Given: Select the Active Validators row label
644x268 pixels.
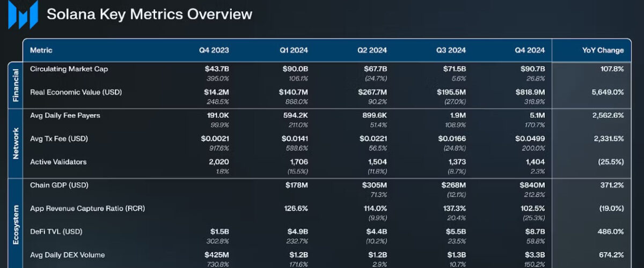Looking at the screenshot, I should point(58,162).
